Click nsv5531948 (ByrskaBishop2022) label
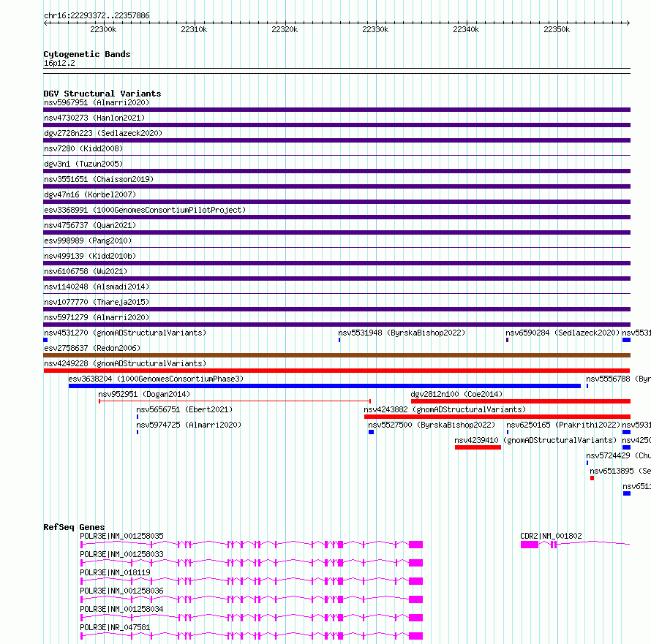Viewport: 651px width, 644px height. tap(402, 333)
